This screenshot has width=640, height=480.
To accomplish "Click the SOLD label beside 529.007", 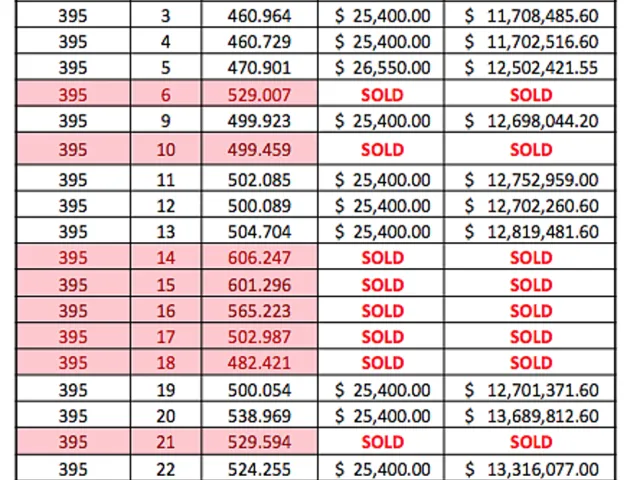I will [381, 95].
